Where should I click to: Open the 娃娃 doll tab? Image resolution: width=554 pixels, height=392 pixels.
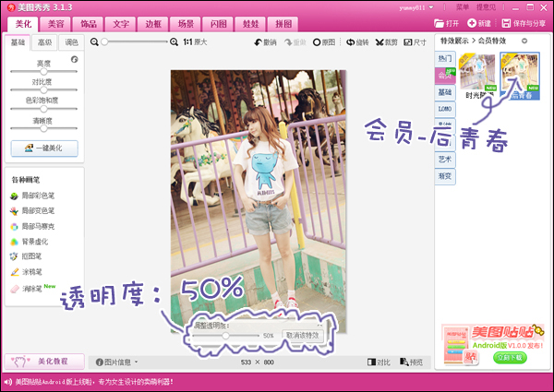pos(250,24)
